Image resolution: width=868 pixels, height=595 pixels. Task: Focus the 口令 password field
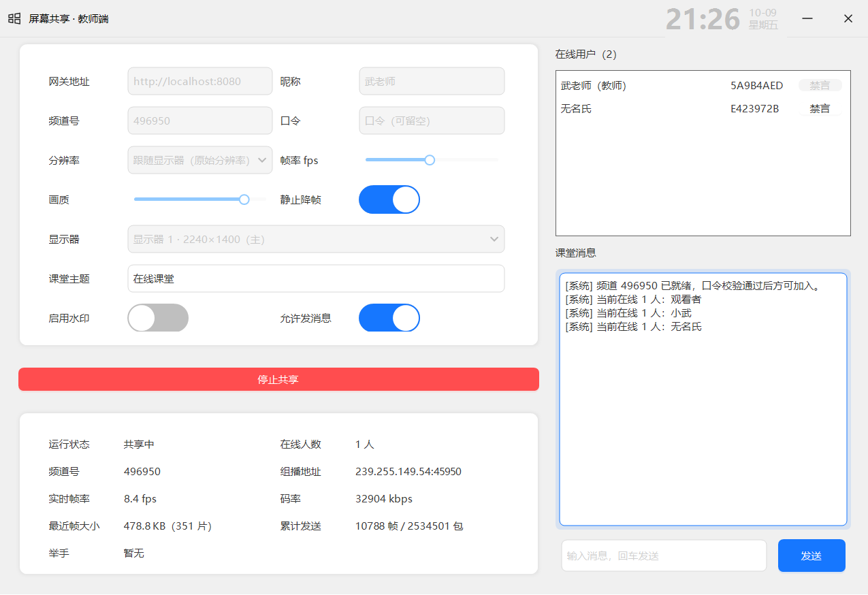click(x=432, y=120)
